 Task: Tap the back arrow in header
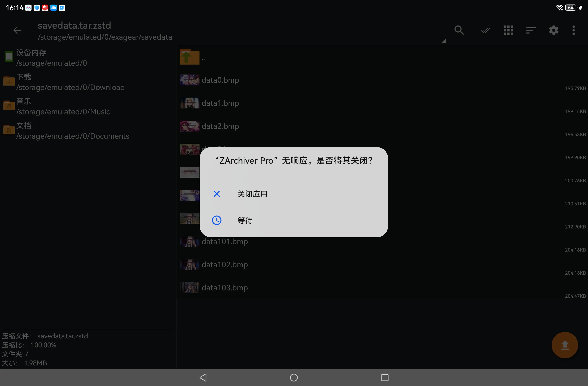coord(17,30)
